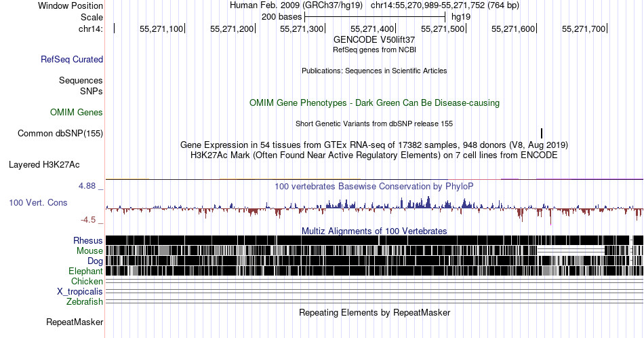Click the hg19 label beside the scale bar

point(461,17)
